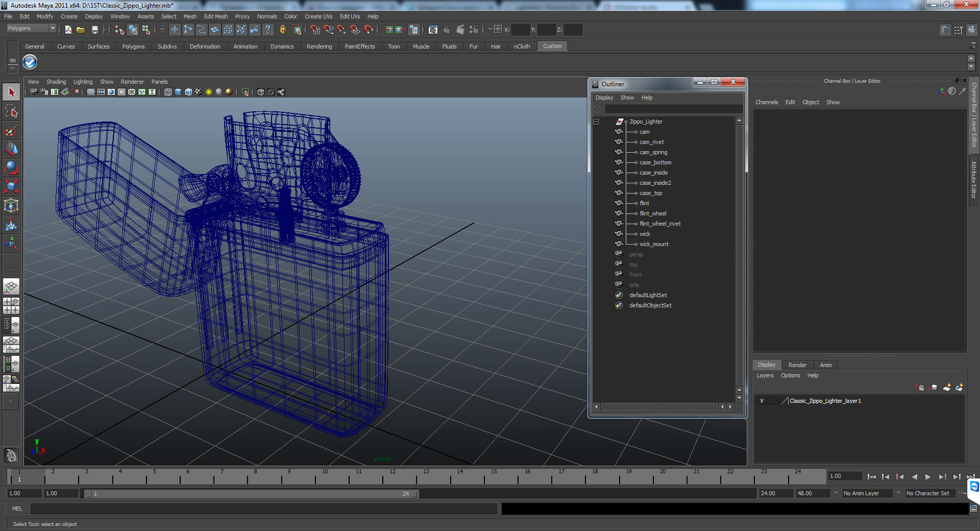Open Outliner's Display menu
Image resolution: width=980 pixels, height=531 pixels.
[x=604, y=98]
